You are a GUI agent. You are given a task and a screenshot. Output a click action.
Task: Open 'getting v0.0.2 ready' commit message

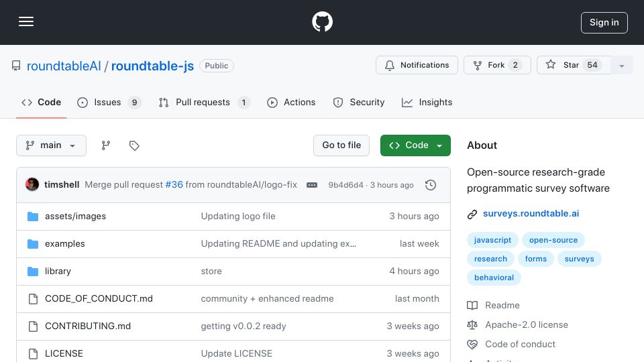tap(243, 326)
